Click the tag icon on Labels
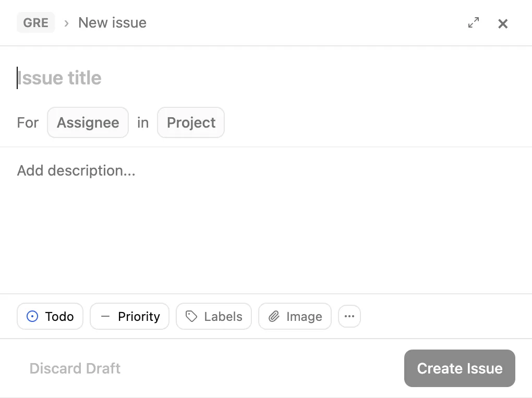532x398 pixels. pos(191,317)
